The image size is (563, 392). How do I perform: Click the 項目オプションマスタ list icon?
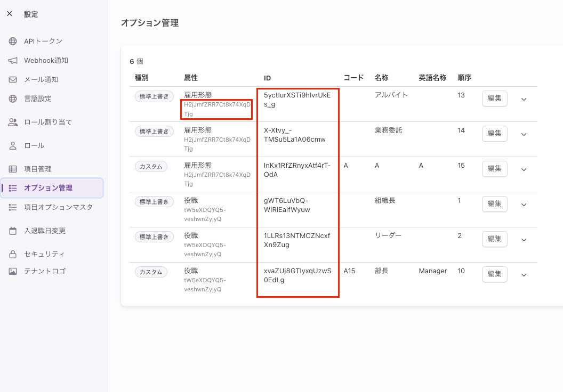[13, 207]
